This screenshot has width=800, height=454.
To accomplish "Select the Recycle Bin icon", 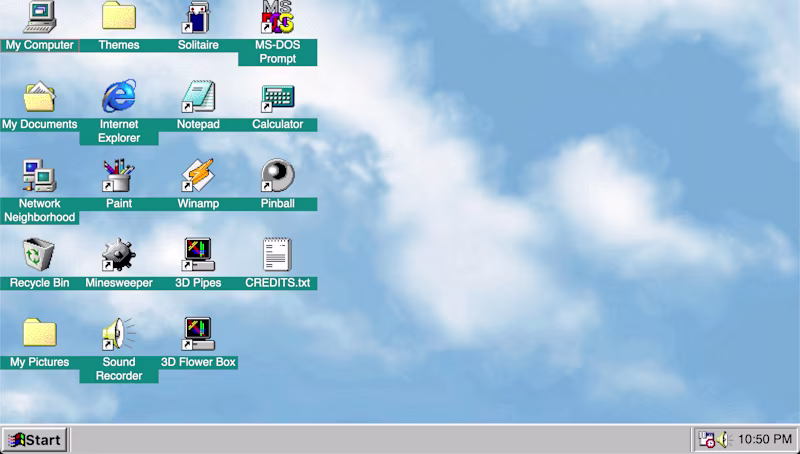I will click(39, 255).
